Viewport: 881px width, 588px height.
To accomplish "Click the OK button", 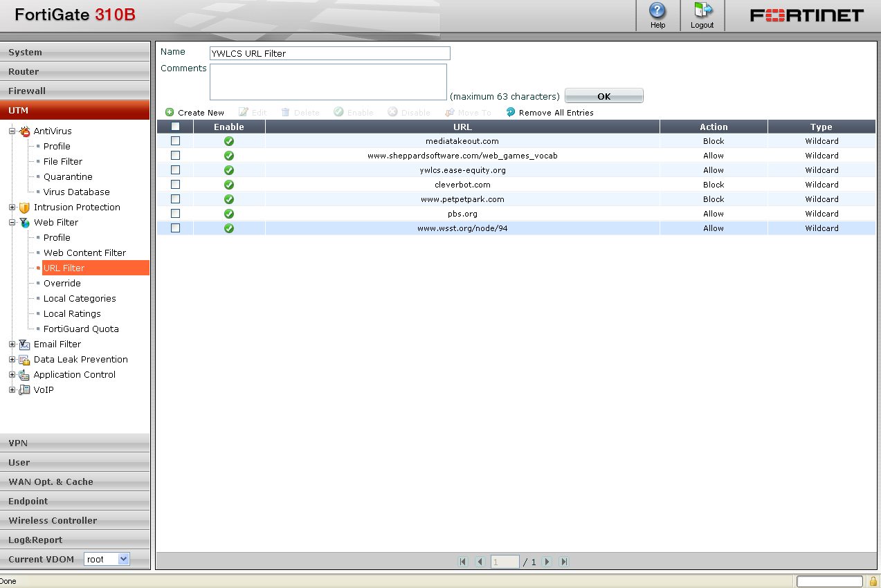I will [x=604, y=96].
